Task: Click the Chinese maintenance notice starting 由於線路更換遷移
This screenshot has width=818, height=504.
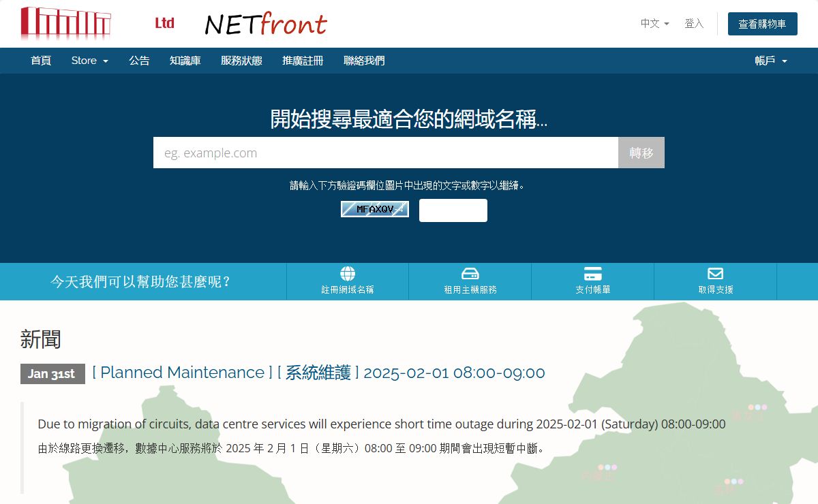Action: 292,448
